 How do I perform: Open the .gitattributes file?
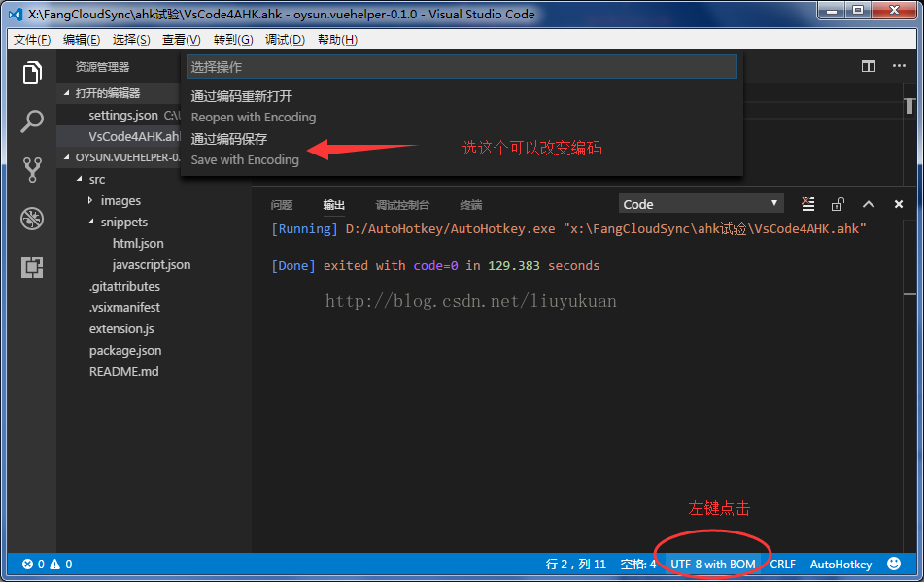coord(124,286)
